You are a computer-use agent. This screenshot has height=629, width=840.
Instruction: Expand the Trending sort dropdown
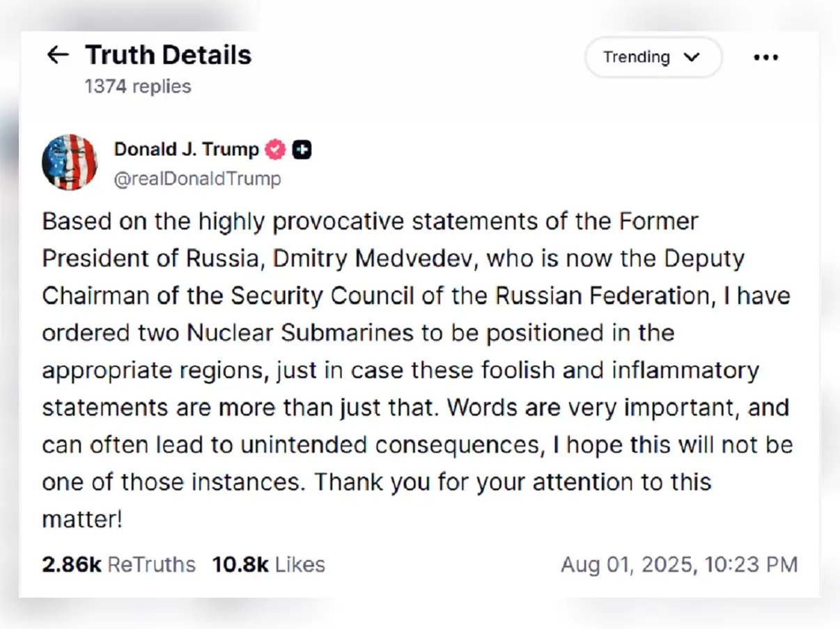[653, 57]
